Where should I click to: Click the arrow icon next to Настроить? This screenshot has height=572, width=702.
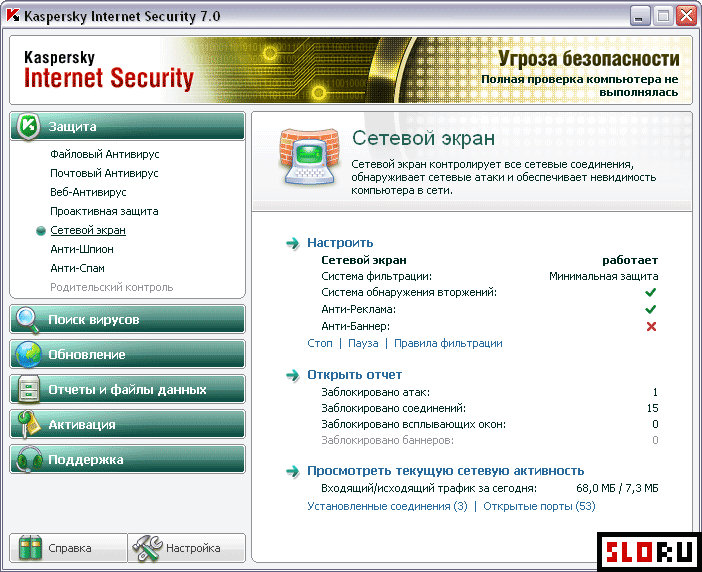pyautogui.click(x=293, y=243)
